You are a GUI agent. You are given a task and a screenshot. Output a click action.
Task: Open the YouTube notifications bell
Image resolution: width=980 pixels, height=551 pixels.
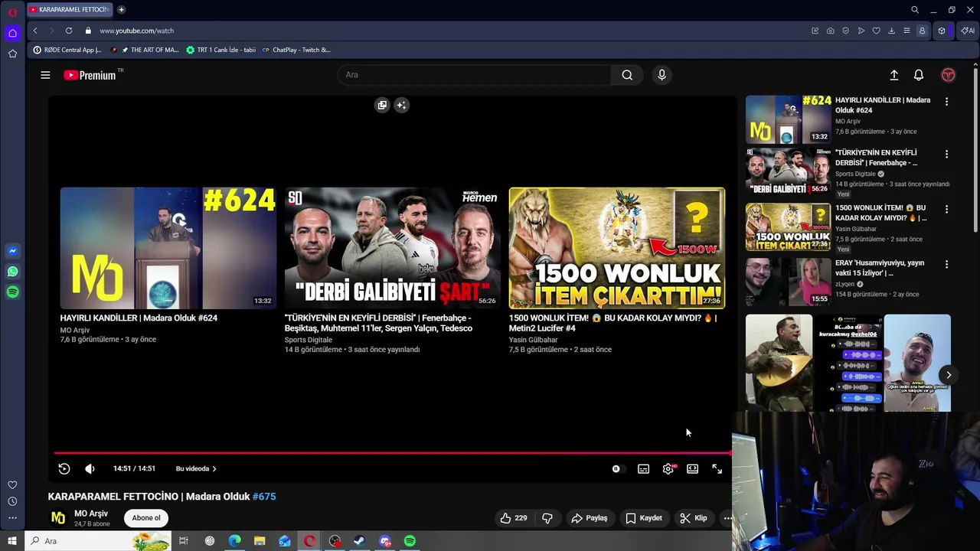coord(919,75)
